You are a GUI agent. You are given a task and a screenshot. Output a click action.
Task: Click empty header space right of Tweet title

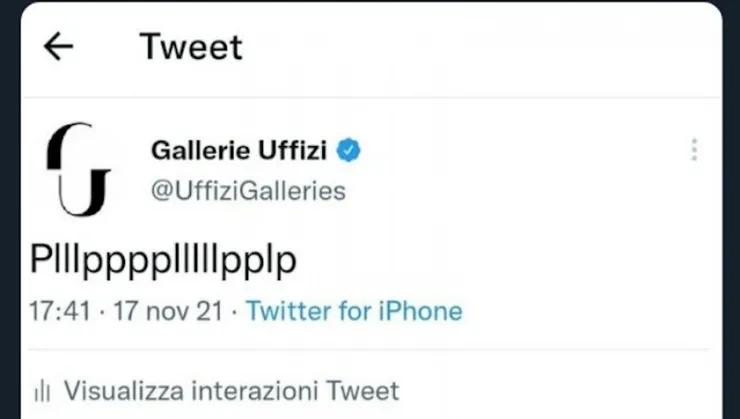coord(480,47)
